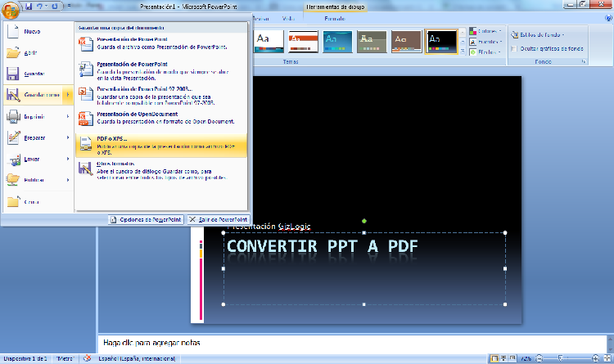The height and width of the screenshot is (364, 614).
Task: Choose the PowerPoint show save option icon
Action: 85,70
